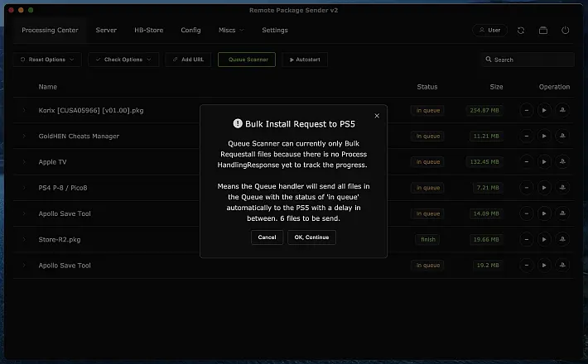Viewport: 588px width, 364px height.
Task: Click the Search input field
Action: coord(528,60)
